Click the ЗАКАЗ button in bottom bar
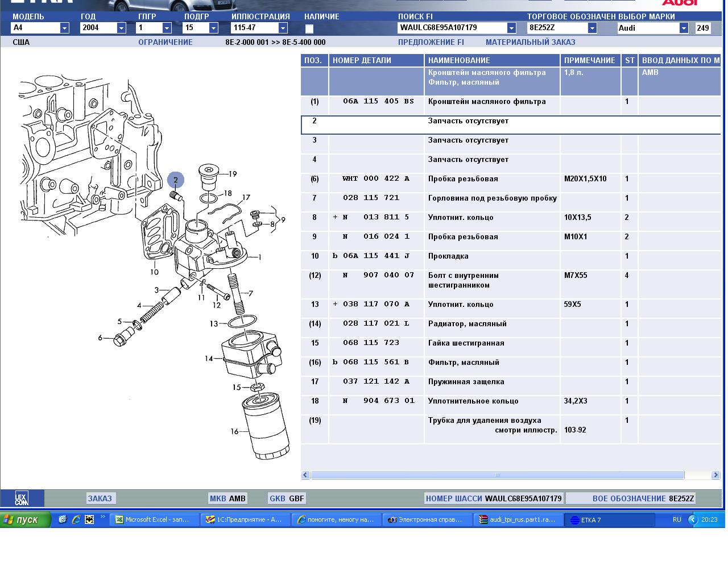Screen dimensions: 728x582 [100, 498]
